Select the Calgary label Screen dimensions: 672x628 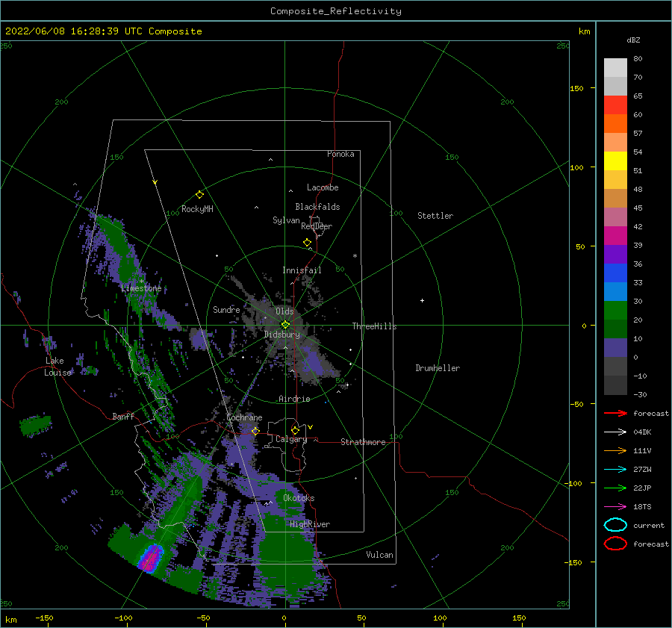point(291,439)
